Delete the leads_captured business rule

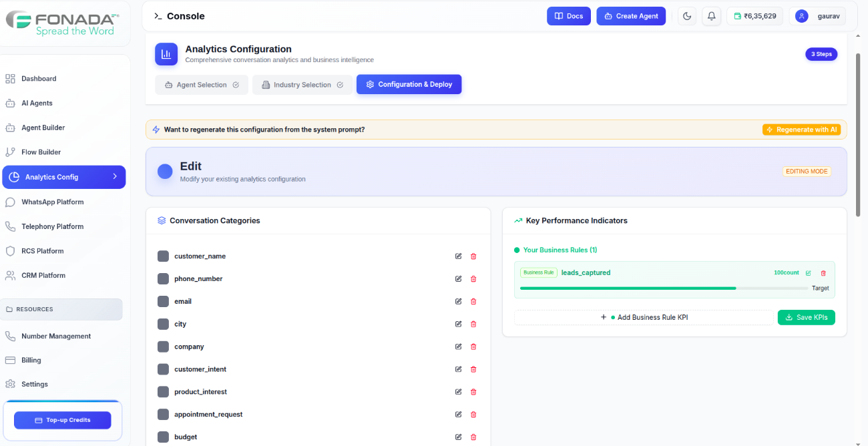tap(823, 273)
